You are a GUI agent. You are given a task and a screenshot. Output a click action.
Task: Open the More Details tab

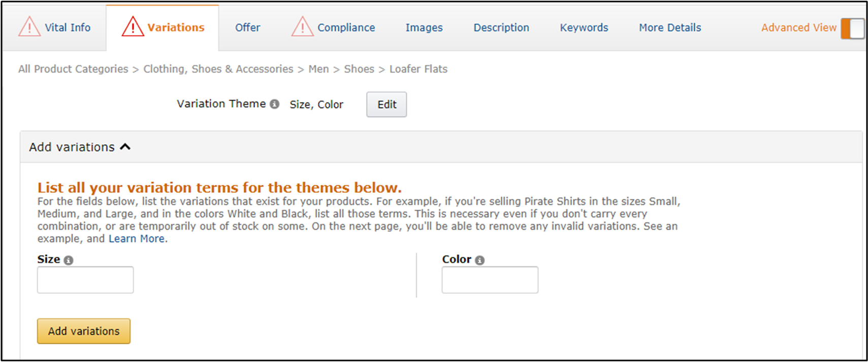669,28
